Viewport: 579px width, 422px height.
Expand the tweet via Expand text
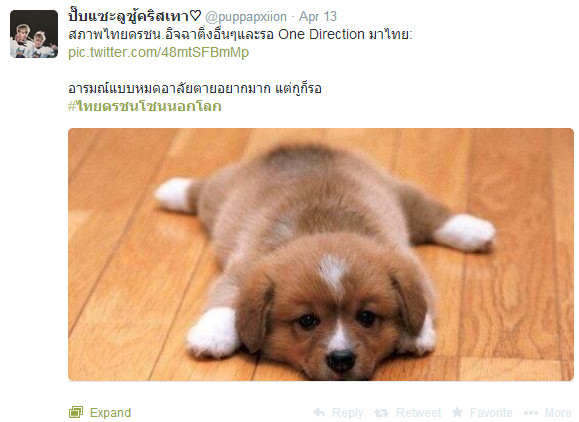[110, 412]
